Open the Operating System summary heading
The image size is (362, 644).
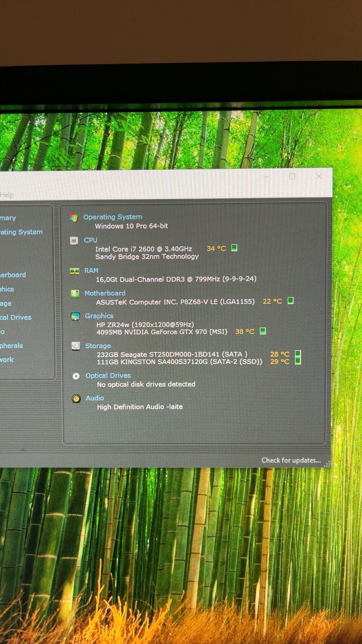click(113, 217)
